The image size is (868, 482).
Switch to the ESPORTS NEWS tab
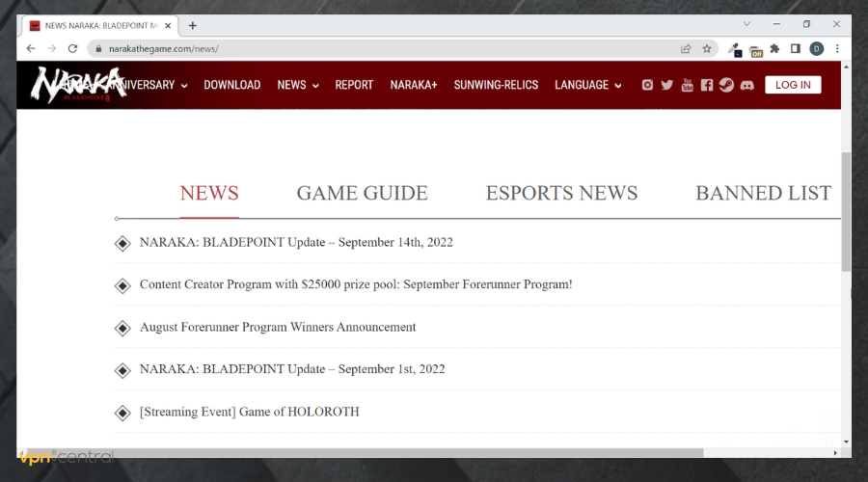[x=561, y=193]
